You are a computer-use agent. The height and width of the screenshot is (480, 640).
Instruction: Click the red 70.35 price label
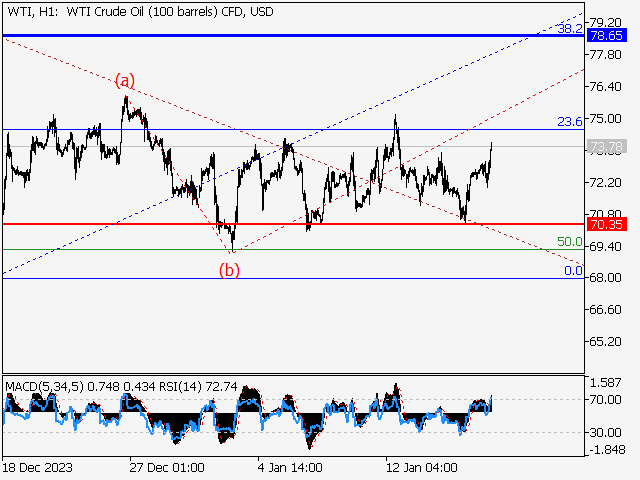click(606, 224)
